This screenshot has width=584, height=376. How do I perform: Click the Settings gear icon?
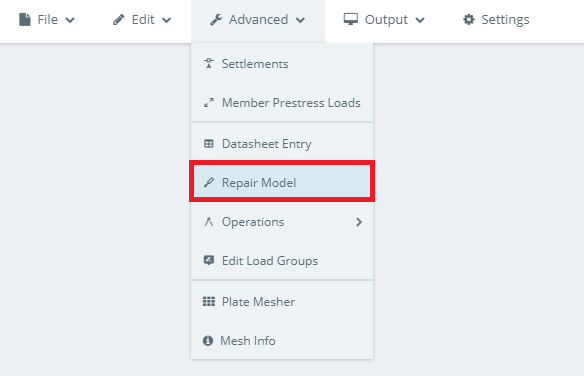coord(469,19)
